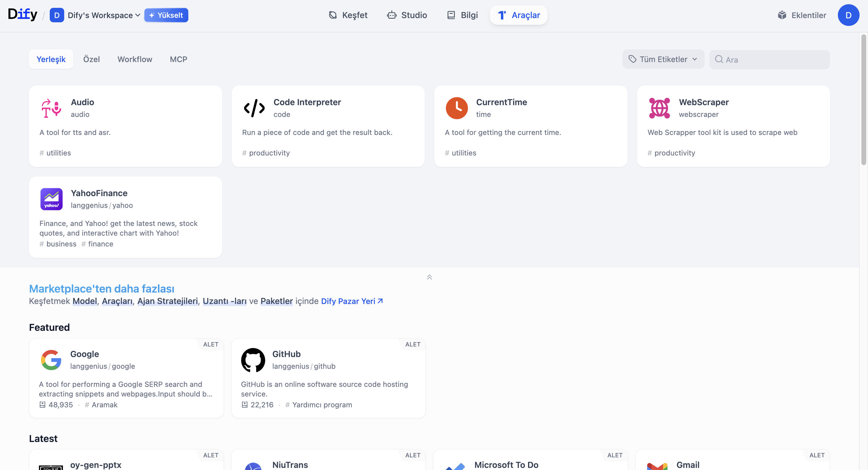The height and width of the screenshot is (470, 868).
Task: Click the WebScraper globe icon
Action: [x=659, y=108]
